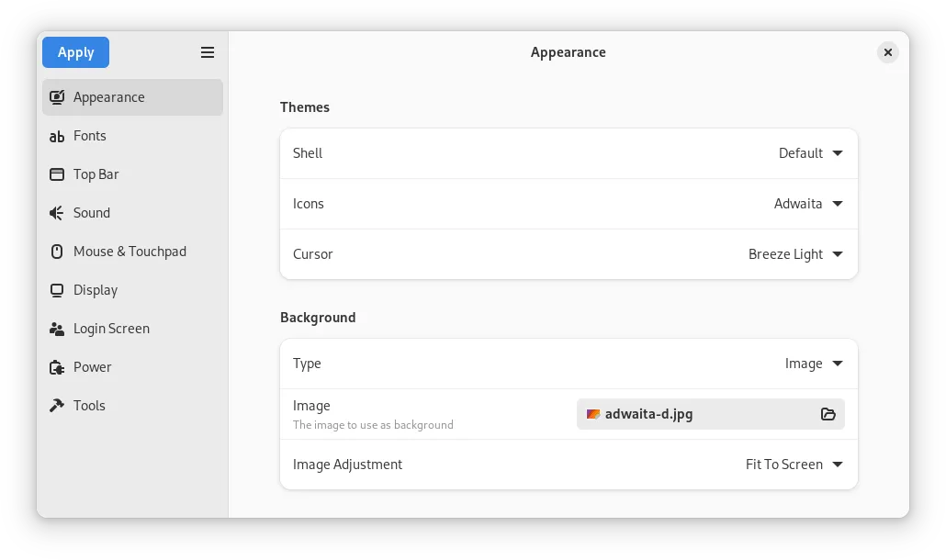Open the hamburger main menu
Viewport: 946px width, 560px height.
tap(208, 52)
